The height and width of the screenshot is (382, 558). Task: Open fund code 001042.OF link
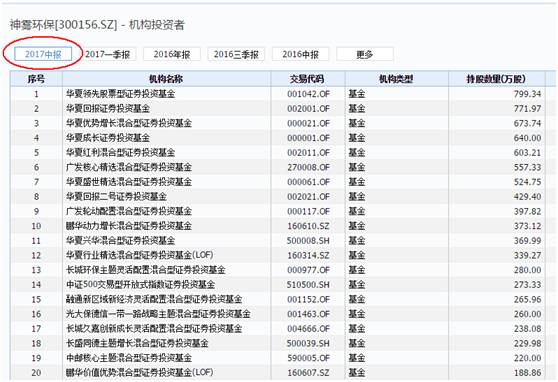point(308,94)
